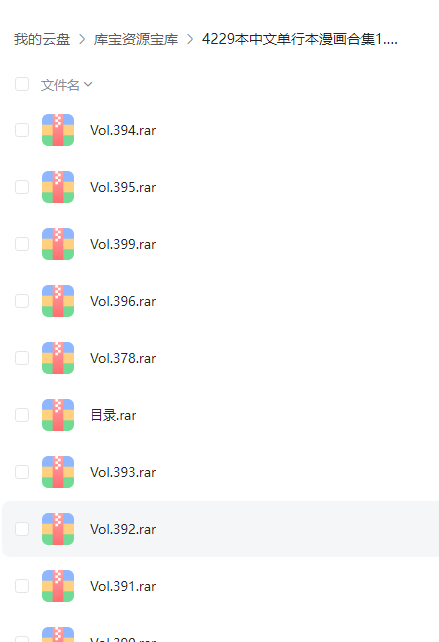Go to 我的云盘 breadcrumb
439x642 pixels.
coord(42,39)
